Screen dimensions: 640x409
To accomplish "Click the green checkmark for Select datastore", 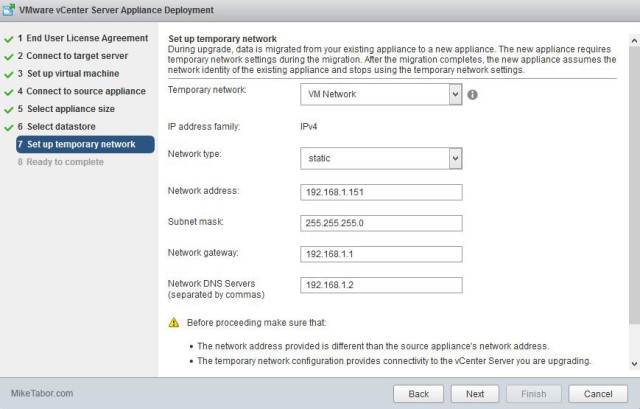I will click(9, 128).
